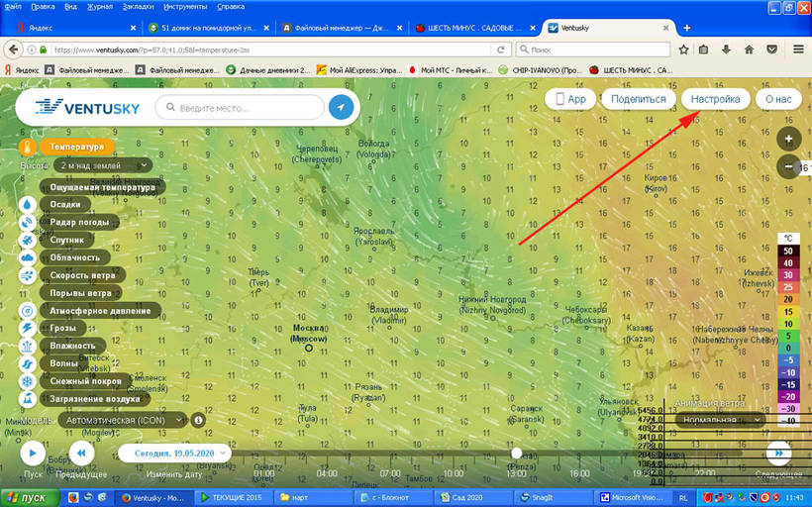Select the precipitation droplet icon
Image resolution: width=812 pixels, height=507 pixels.
[28, 203]
